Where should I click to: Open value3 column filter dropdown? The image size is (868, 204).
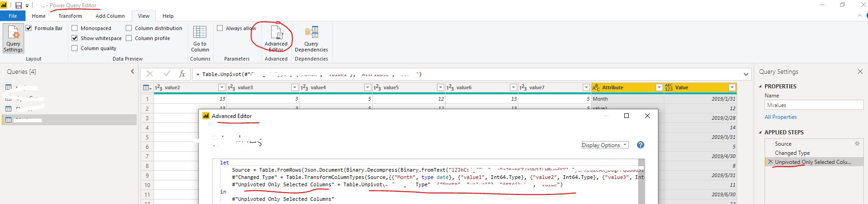[294, 87]
